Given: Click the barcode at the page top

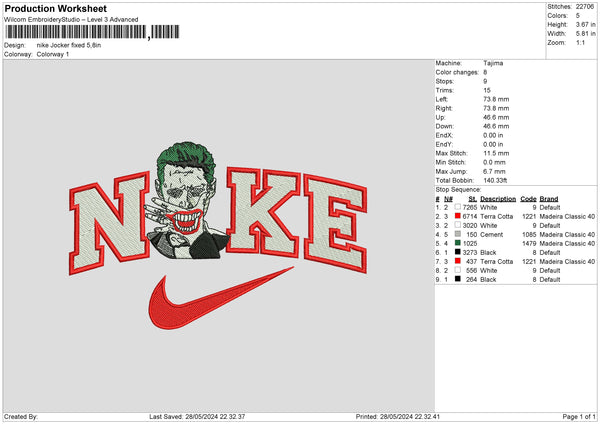Looking at the screenshot, I should [92, 32].
